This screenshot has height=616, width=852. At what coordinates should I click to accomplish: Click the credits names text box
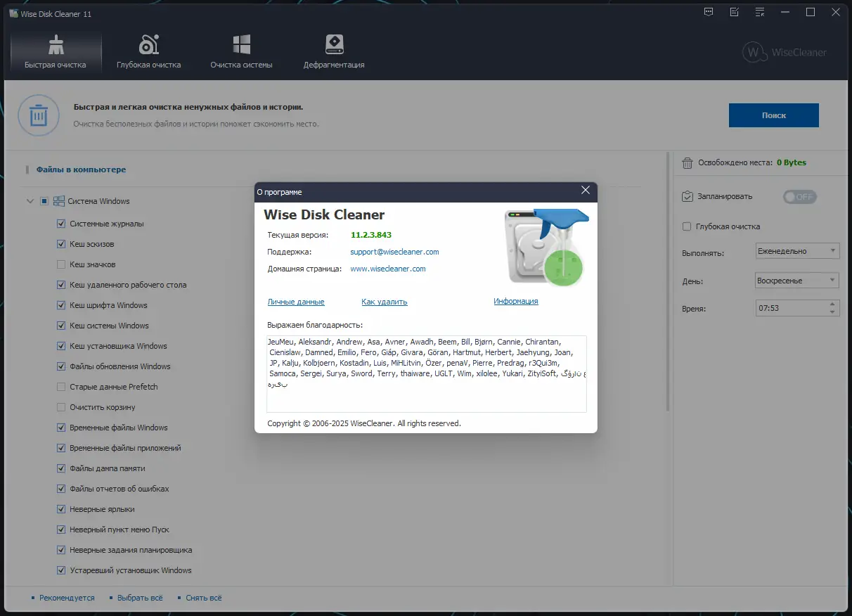[x=427, y=373]
